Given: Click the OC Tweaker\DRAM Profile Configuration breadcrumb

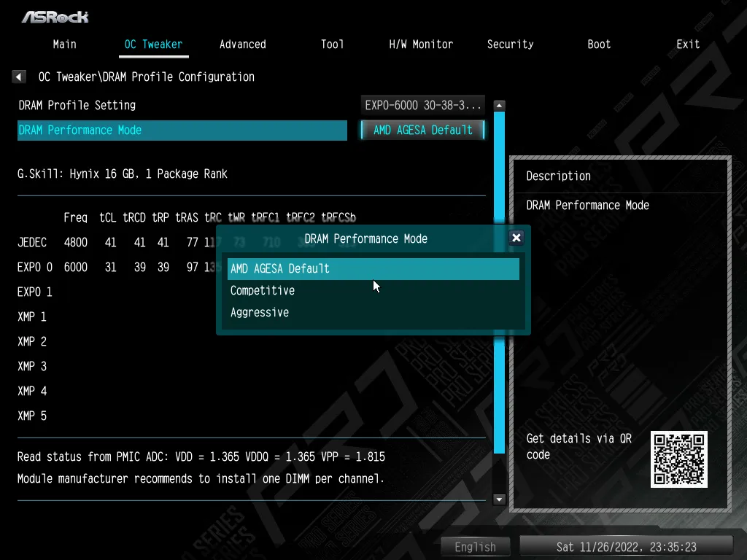Looking at the screenshot, I should (147, 77).
